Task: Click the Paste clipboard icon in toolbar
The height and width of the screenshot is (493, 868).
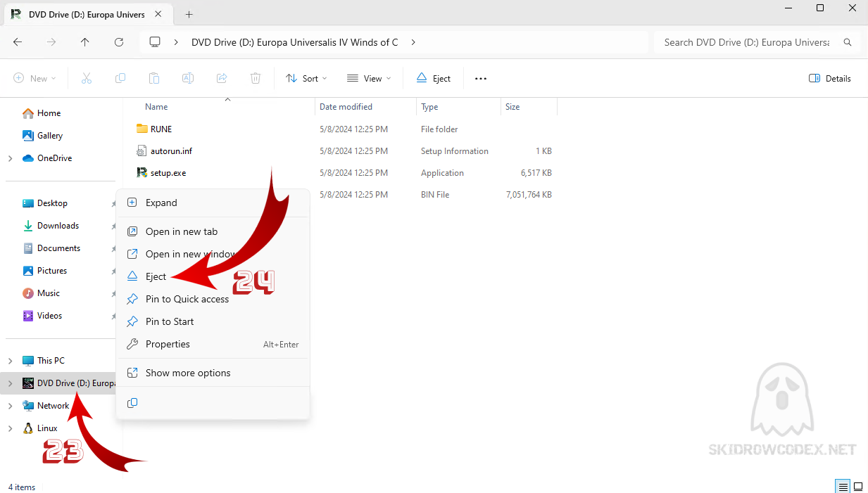Action: coord(154,79)
